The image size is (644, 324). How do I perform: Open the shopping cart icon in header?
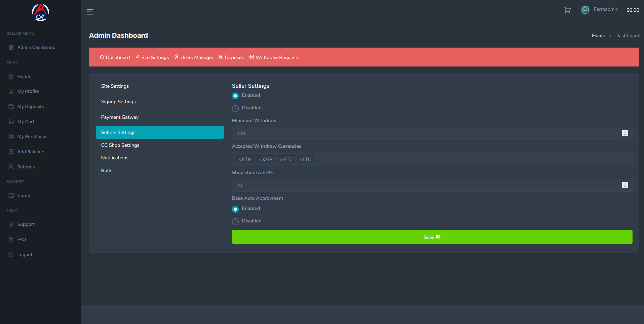[x=567, y=10]
